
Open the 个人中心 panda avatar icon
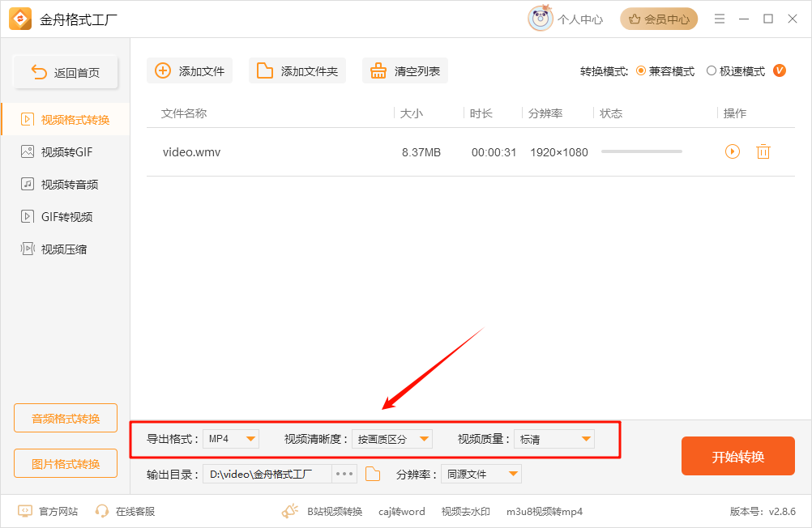(x=541, y=19)
